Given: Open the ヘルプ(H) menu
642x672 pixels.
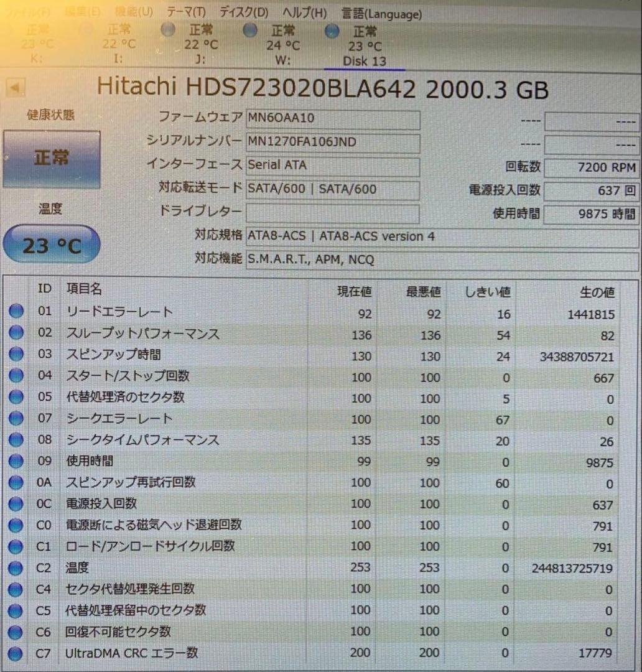Looking at the screenshot, I should point(303,12).
